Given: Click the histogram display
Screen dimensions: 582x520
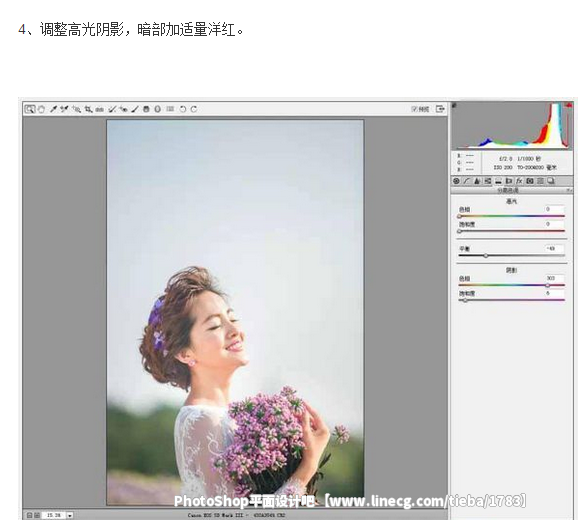Looking at the screenshot, I should pos(512,126).
